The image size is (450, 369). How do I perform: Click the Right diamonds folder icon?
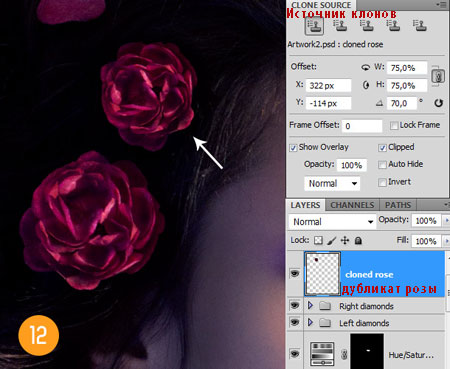tap(325, 306)
